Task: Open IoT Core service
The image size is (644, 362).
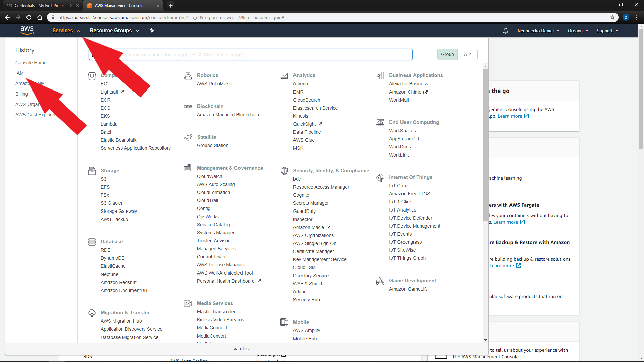Action: tap(398, 186)
